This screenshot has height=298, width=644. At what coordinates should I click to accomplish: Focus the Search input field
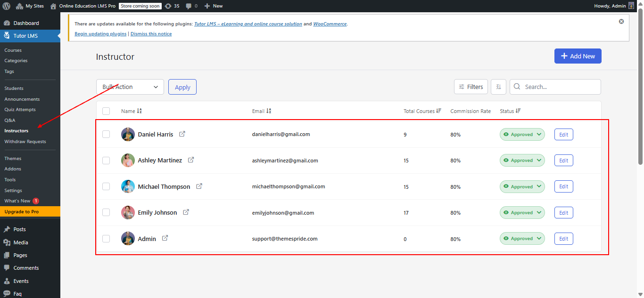(x=560, y=87)
